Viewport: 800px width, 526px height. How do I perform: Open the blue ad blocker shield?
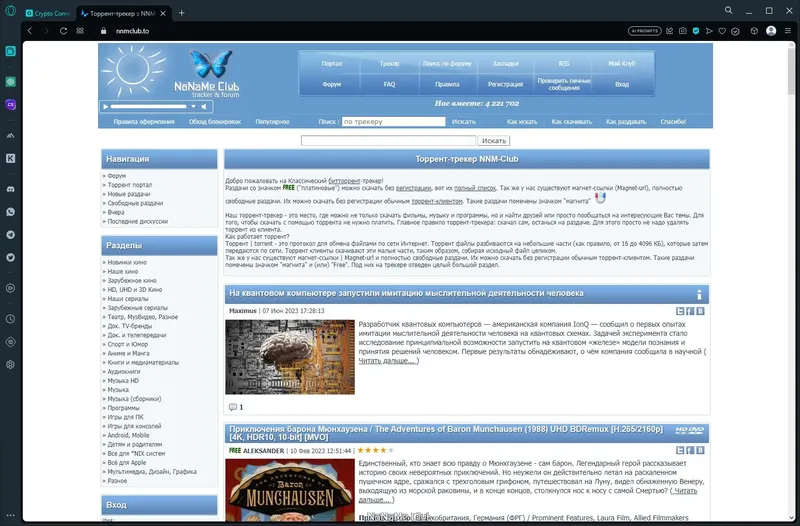pos(696,31)
